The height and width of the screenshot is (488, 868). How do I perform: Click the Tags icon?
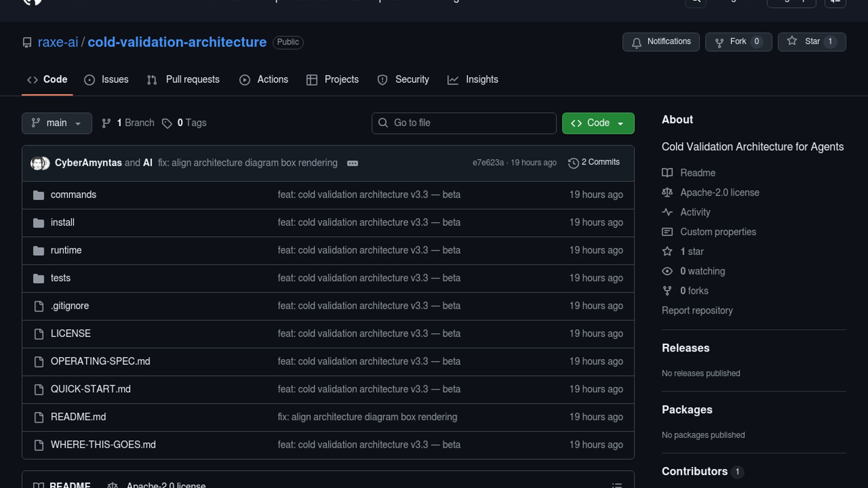coord(167,123)
